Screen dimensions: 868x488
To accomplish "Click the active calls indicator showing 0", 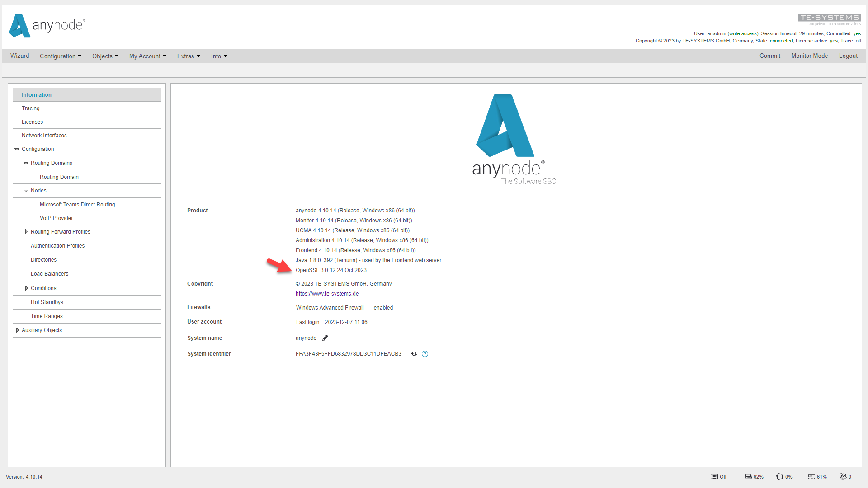I will click(x=845, y=477).
